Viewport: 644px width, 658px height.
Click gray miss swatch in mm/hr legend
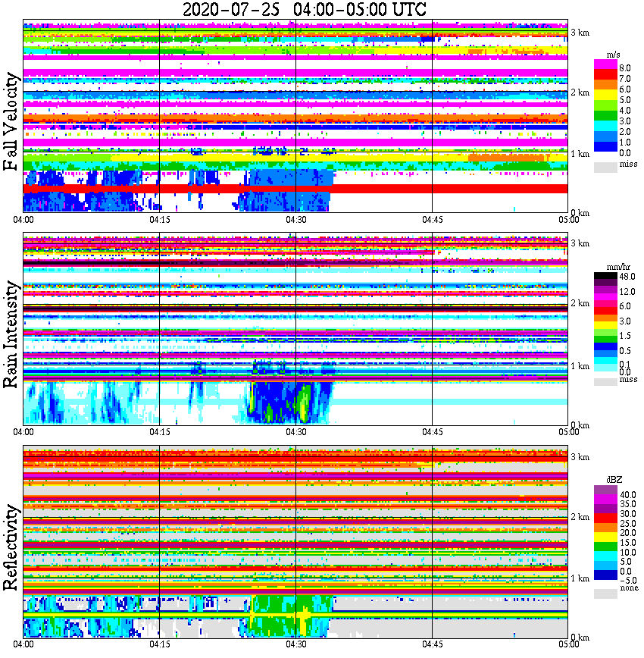pos(605,382)
